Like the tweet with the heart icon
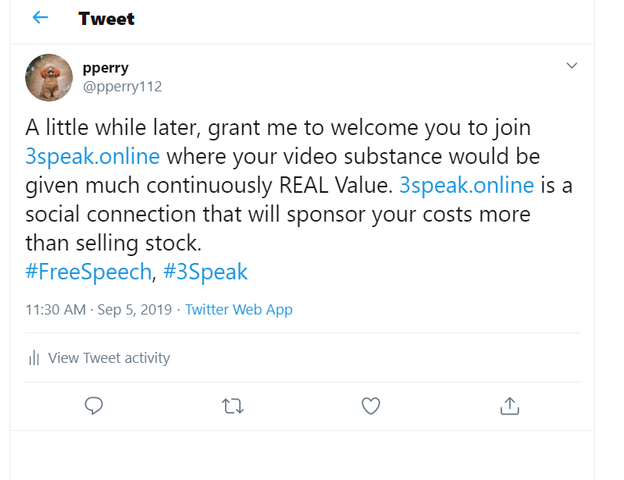The image size is (624, 480). click(370, 405)
